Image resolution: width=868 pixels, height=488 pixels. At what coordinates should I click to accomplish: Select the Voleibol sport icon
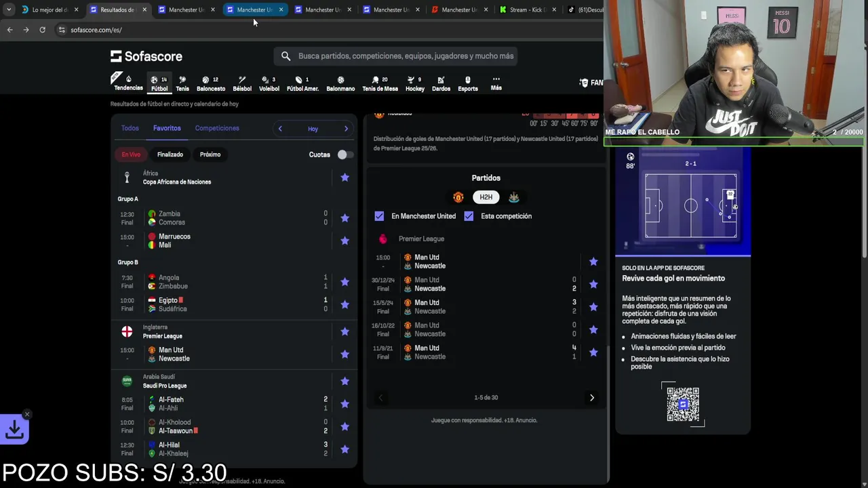tap(269, 83)
